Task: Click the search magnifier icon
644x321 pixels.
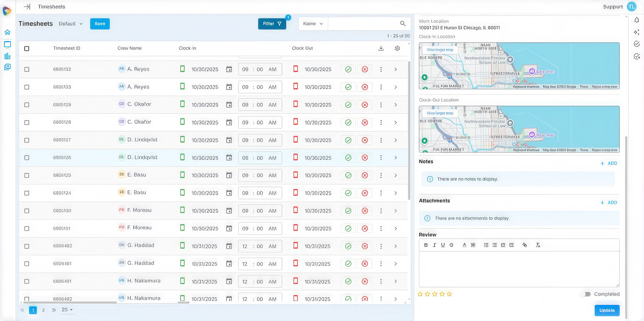Action: coord(403,24)
